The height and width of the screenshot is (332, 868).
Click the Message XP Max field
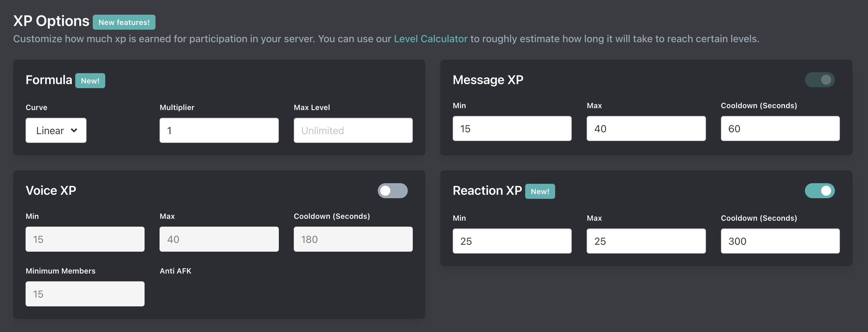tap(646, 128)
